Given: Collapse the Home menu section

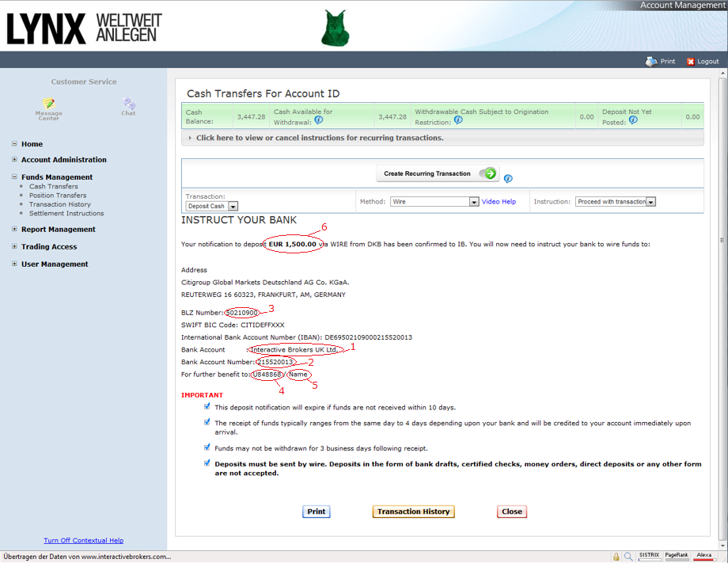Looking at the screenshot, I should [14, 143].
